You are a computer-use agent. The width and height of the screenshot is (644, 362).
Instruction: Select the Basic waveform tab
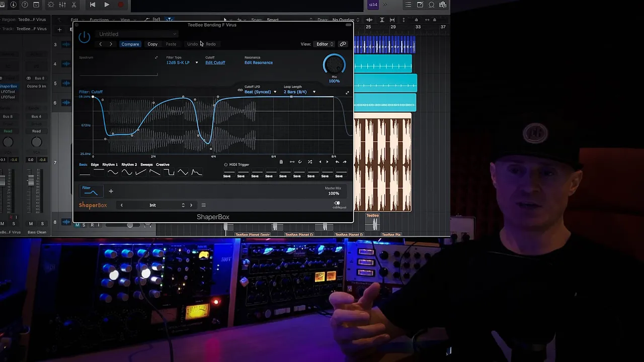(x=83, y=164)
